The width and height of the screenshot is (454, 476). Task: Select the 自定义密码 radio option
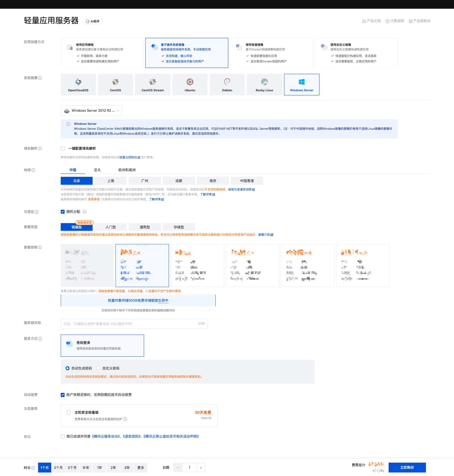[x=98, y=368]
